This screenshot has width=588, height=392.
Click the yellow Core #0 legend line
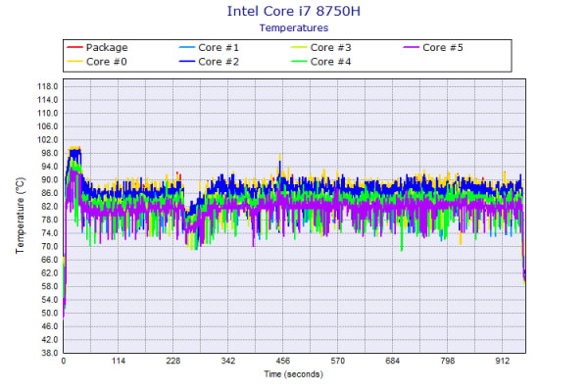tap(74, 62)
